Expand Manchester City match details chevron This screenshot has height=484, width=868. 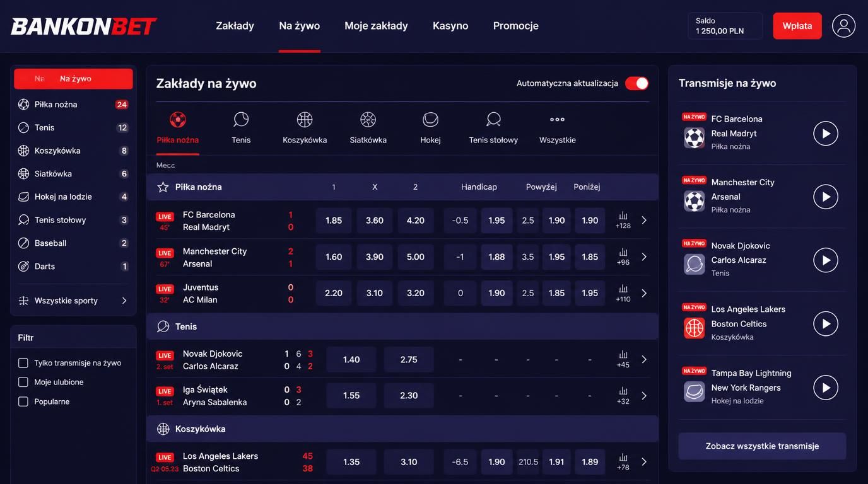click(644, 257)
